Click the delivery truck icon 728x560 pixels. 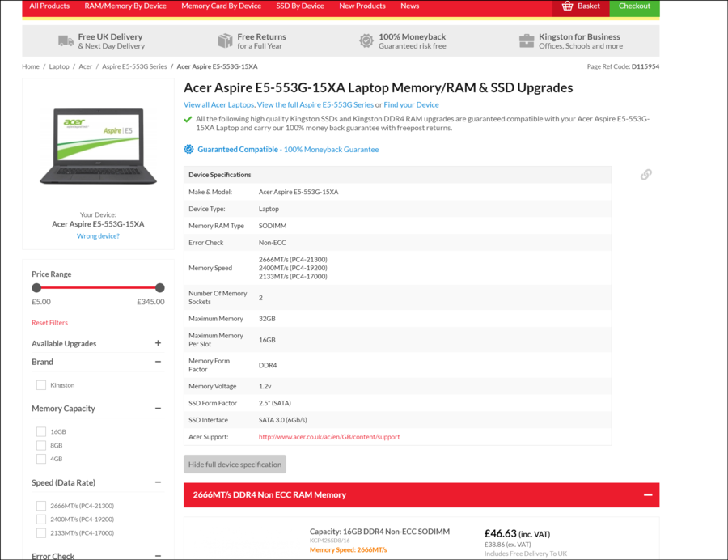(66, 40)
